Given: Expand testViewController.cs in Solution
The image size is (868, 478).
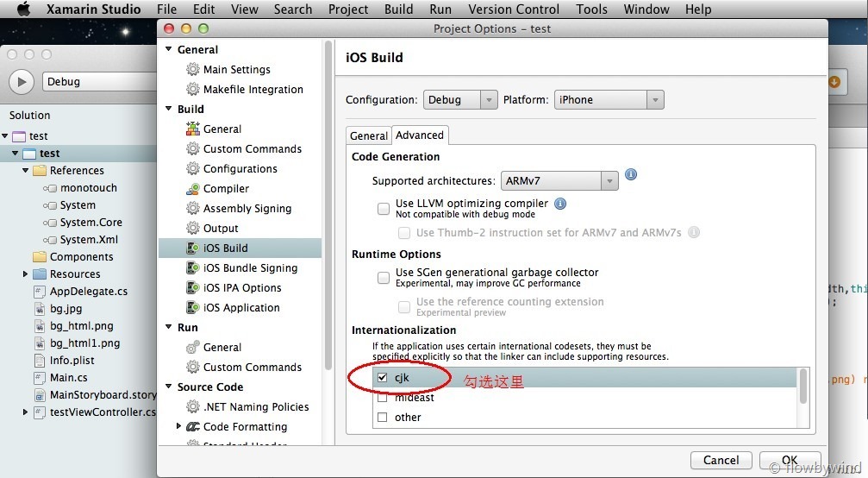Looking at the screenshot, I should pos(25,412).
